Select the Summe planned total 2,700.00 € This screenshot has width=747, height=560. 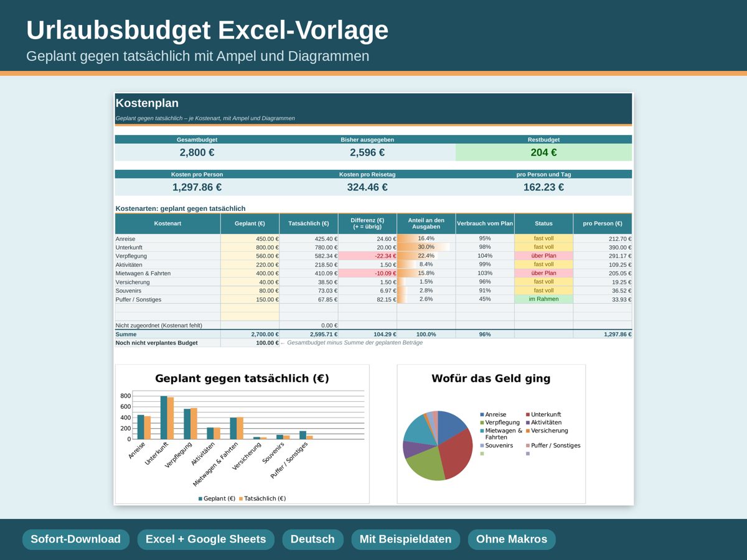(250, 334)
